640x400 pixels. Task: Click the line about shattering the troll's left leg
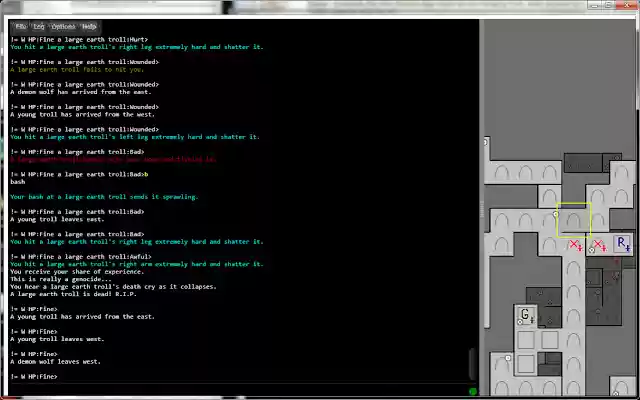[x=135, y=137]
